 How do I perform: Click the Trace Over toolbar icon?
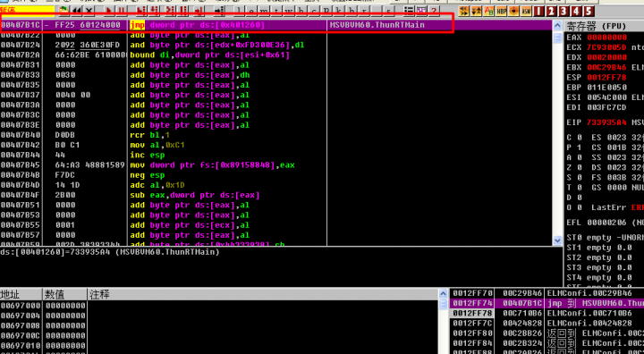pos(183,10)
